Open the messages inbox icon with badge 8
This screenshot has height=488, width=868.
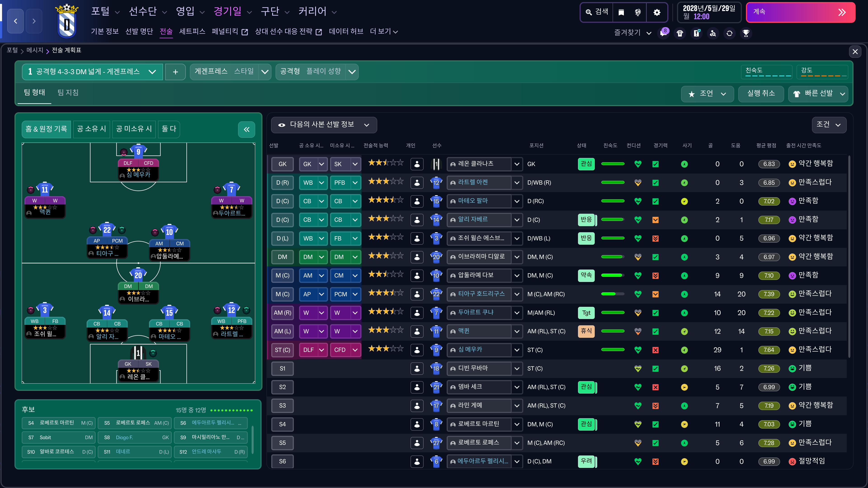(663, 33)
